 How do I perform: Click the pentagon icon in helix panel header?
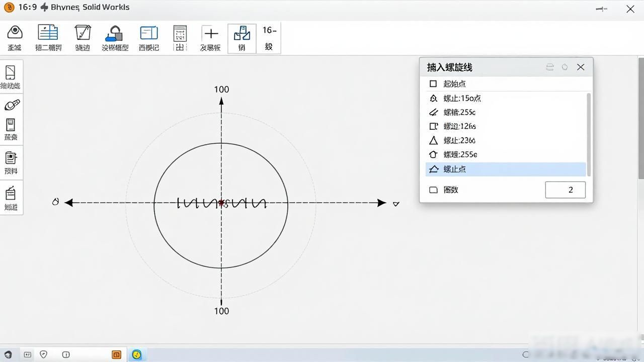point(565,67)
